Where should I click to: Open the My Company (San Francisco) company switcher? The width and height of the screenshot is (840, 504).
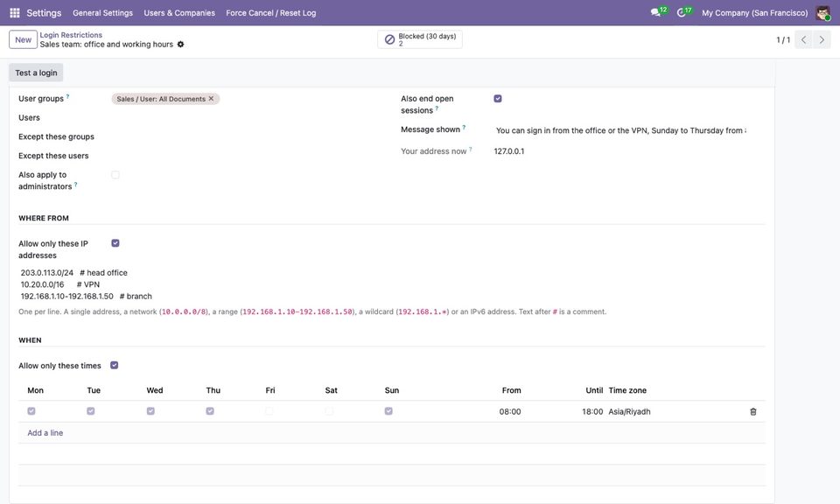point(755,13)
